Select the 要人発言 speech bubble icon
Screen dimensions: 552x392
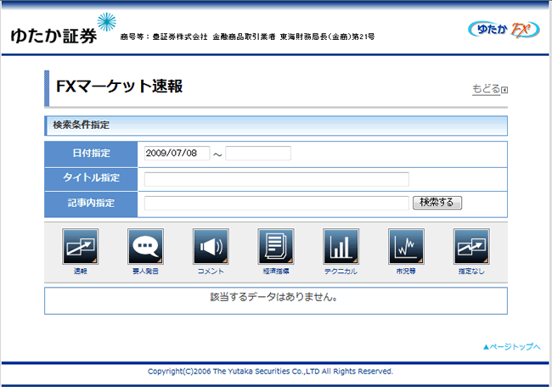[145, 246]
